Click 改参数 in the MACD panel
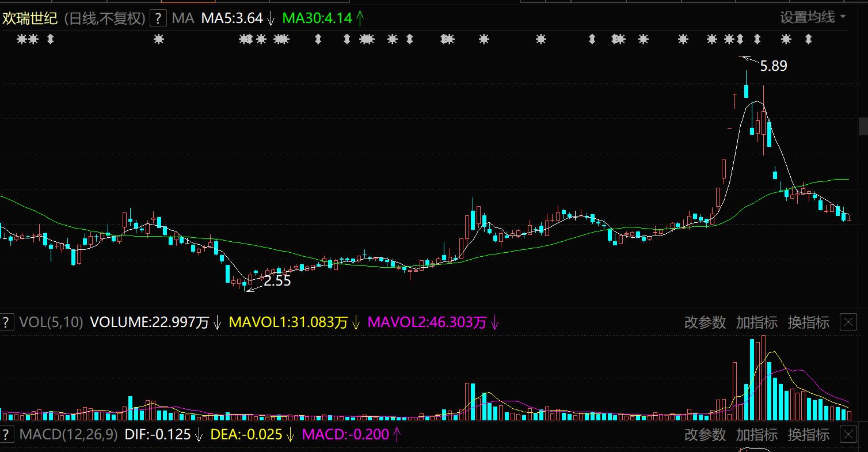The height and width of the screenshot is (452, 868). pos(705,434)
